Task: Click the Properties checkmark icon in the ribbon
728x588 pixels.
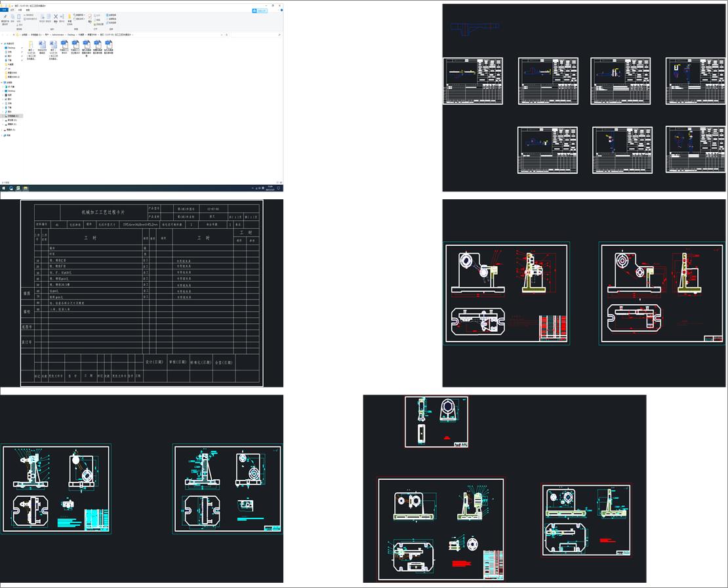Action: pyautogui.click(x=90, y=18)
